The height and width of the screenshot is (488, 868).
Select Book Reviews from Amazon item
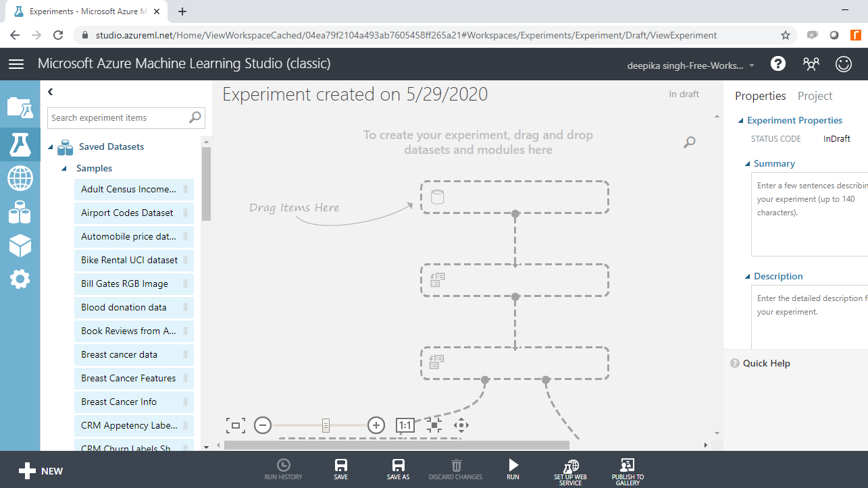pos(134,331)
